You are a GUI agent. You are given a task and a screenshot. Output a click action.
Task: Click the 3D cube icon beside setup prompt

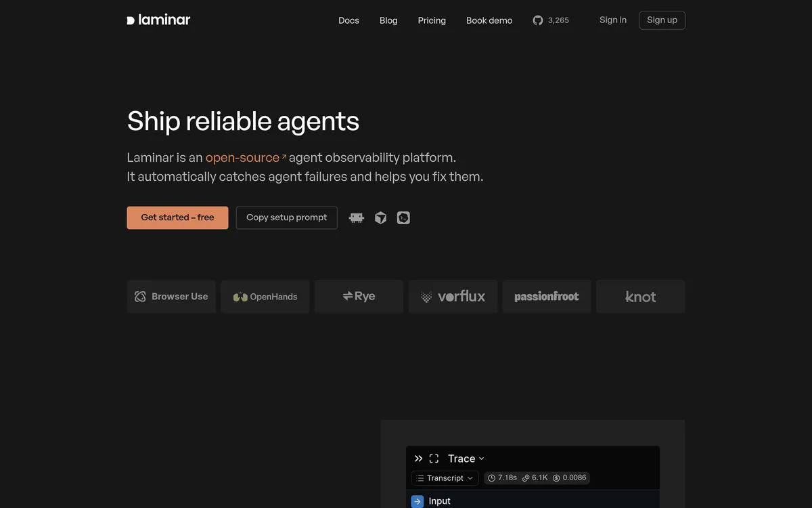pos(381,217)
